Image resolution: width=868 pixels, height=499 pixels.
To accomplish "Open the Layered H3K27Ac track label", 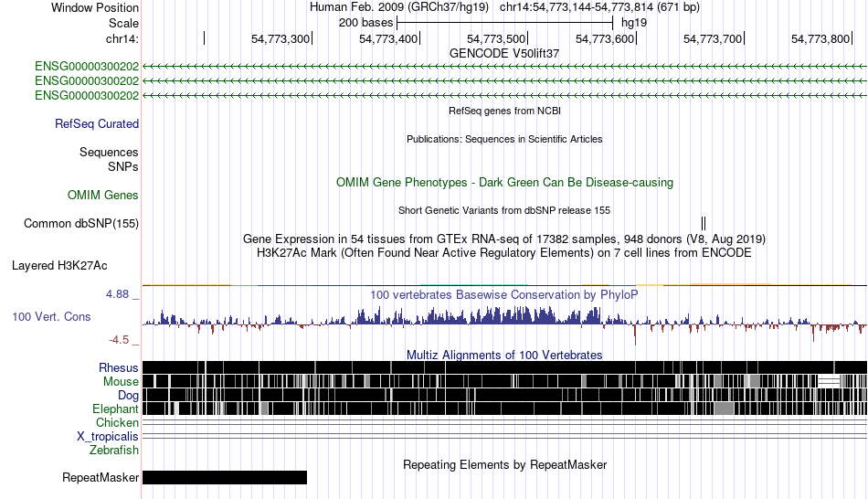I will 59,266.
